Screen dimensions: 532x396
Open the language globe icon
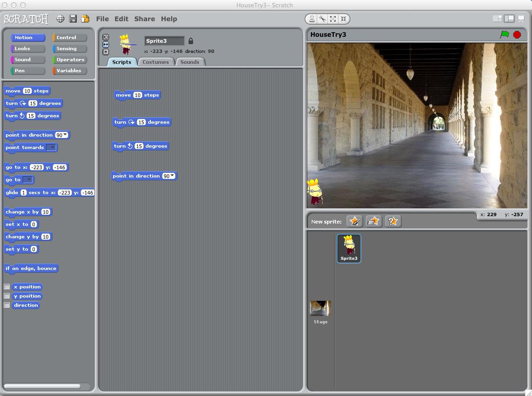click(60, 19)
